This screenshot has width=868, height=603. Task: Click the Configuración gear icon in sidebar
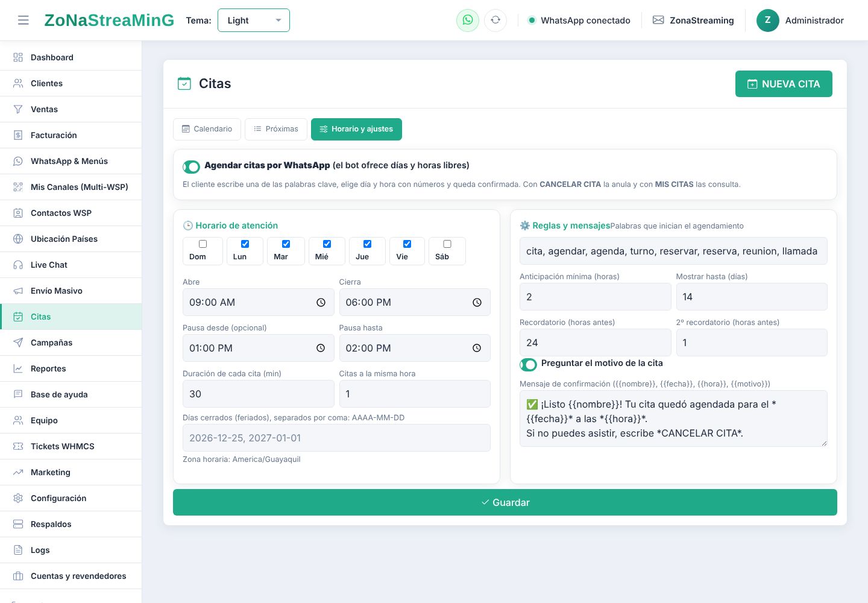[18, 498]
